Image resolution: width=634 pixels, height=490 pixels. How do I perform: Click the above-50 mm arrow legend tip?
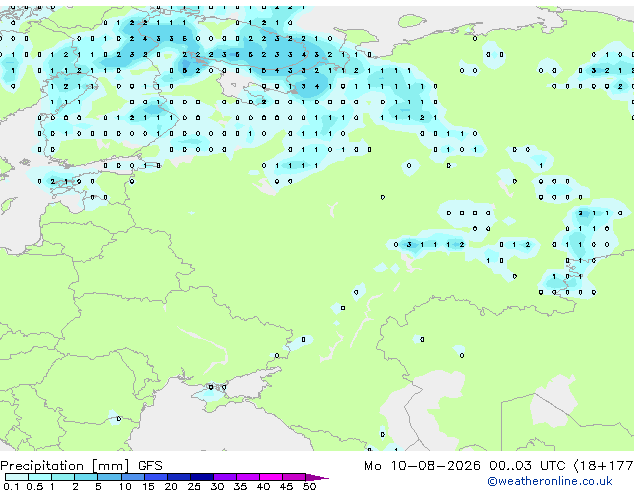317,477
